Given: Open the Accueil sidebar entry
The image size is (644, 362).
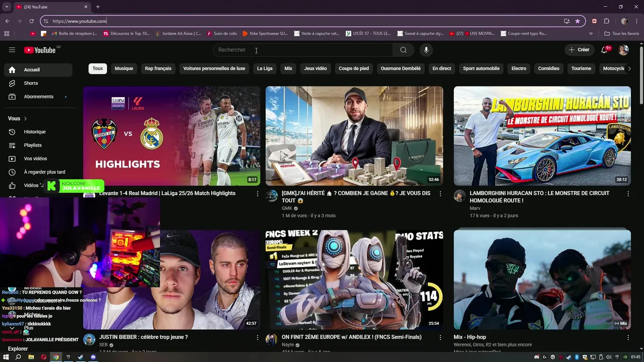Looking at the screenshot, I should [x=38, y=70].
